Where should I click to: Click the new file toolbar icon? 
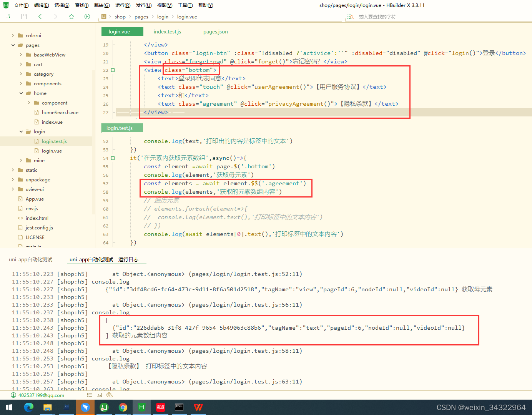(8, 17)
